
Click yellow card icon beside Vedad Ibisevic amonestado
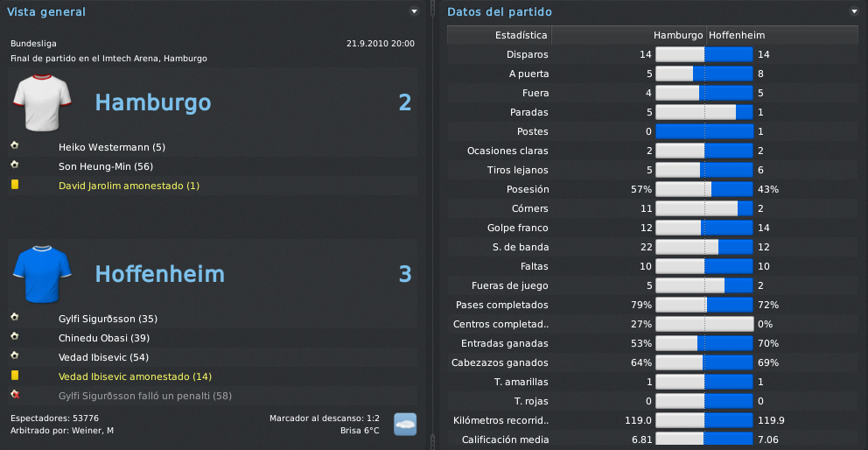(14, 376)
